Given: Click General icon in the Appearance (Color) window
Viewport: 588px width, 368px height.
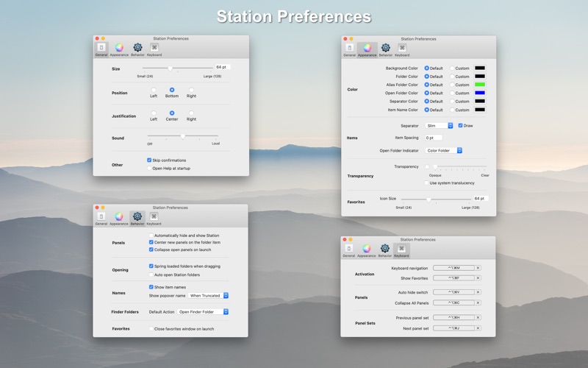Looking at the screenshot, I should pos(350,48).
